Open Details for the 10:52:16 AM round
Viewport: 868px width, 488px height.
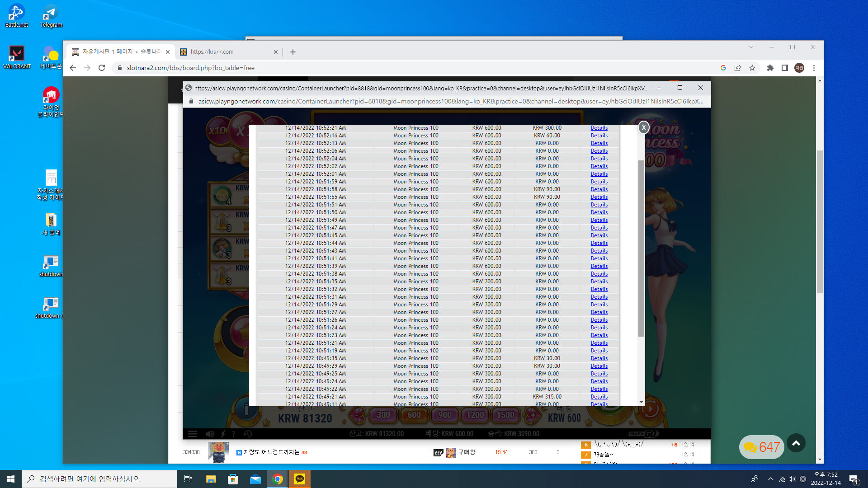point(599,136)
